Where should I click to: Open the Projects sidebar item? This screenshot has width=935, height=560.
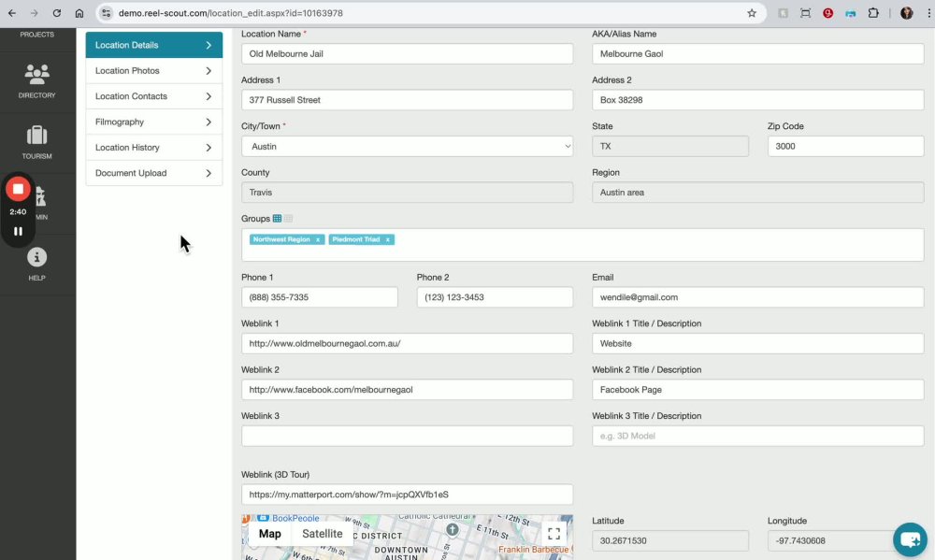(x=37, y=35)
